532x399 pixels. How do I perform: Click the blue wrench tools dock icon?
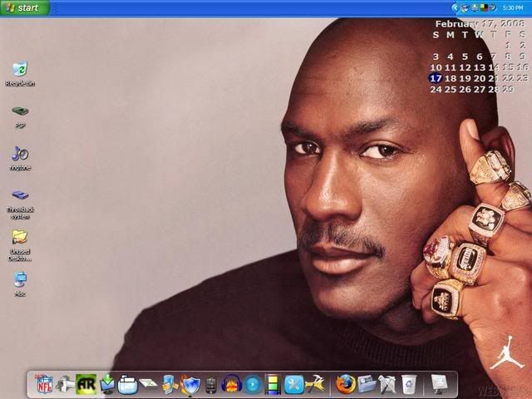coord(293,384)
